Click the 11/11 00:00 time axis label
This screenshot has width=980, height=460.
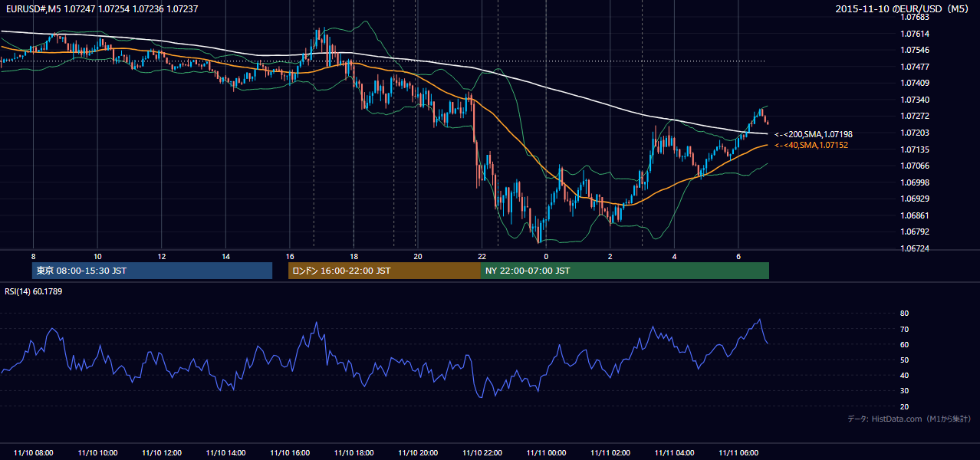[546, 453]
